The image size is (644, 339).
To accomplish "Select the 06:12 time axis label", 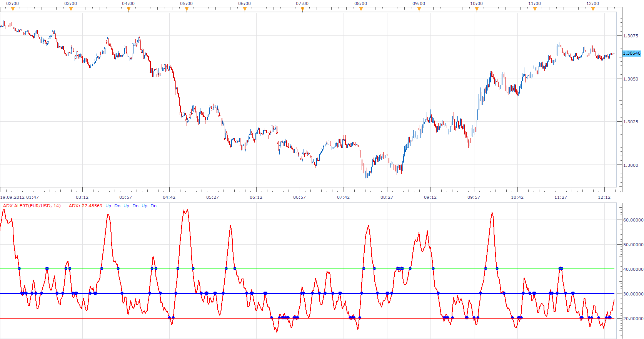I will pos(256,197).
